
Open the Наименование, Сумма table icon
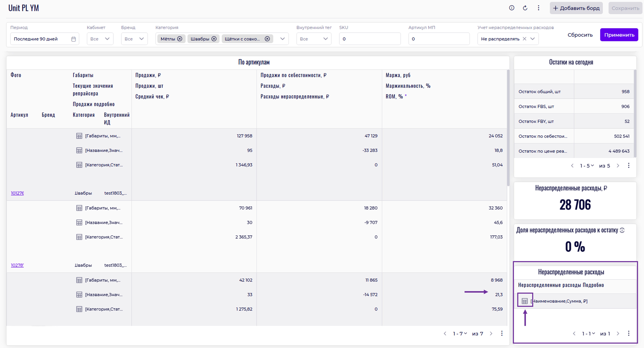click(x=525, y=301)
